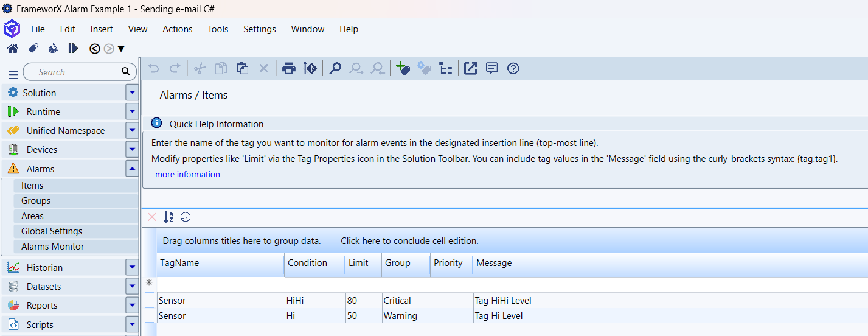868x336 pixels.
Task: Click the more information link
Action: [187, 175]
